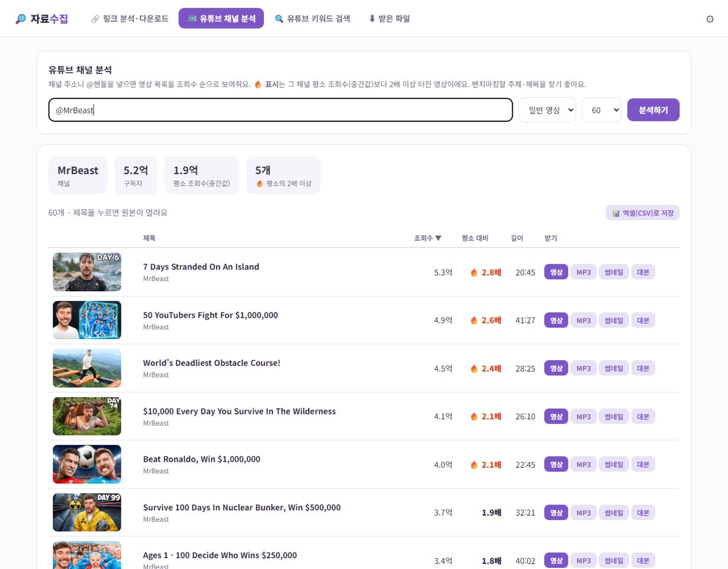This screenshot has height=569, width=728.
Task: Download MP3 for World's Deadliest Obstacle Course!
Action: (x=583, y=368)
